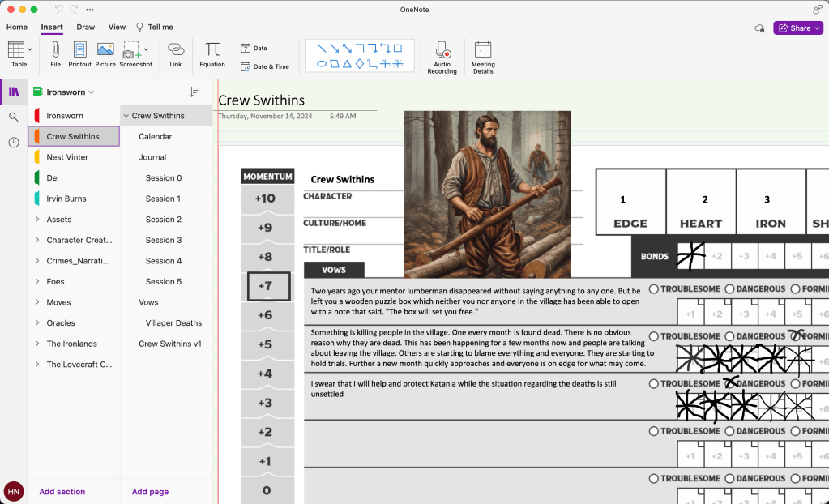Screen dimensions: 829x504
Task: Click the Share button
Action: (x=797, y=28)
